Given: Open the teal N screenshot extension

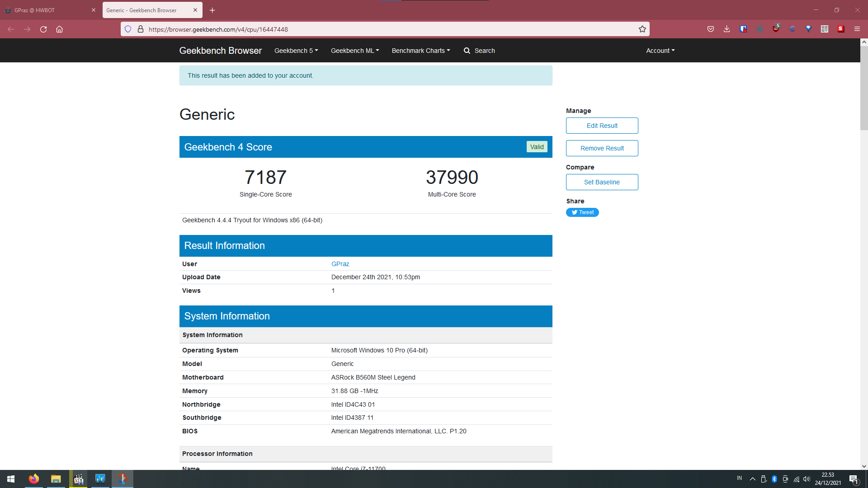Looking at the screenshot, I should [759, 29].
